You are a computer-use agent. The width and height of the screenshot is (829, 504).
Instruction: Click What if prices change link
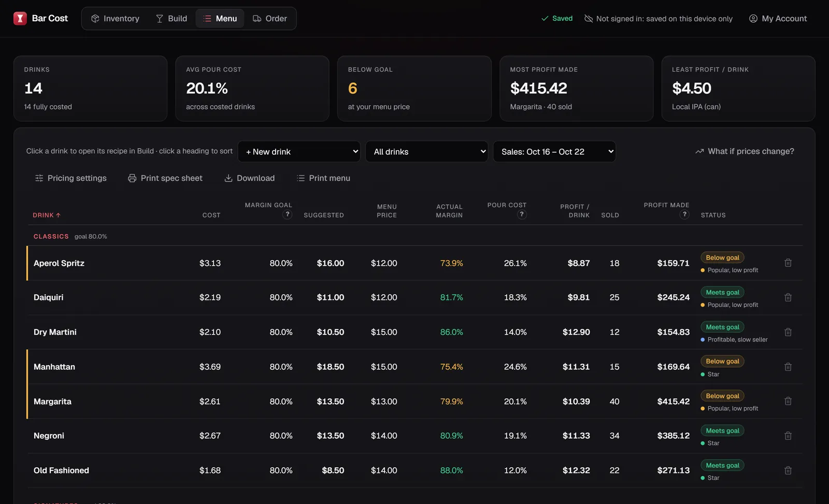[745, 151]
